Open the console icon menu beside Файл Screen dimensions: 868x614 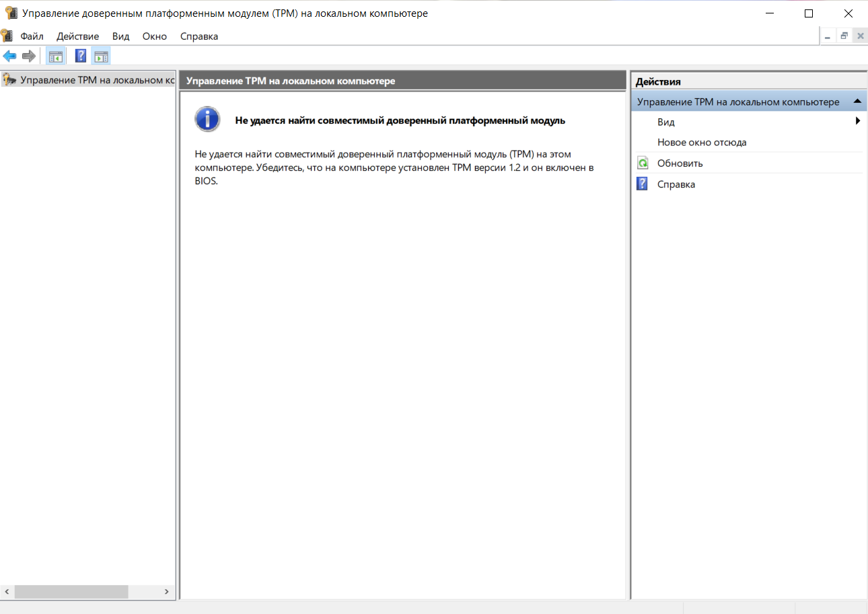click(x=7, y=36)
